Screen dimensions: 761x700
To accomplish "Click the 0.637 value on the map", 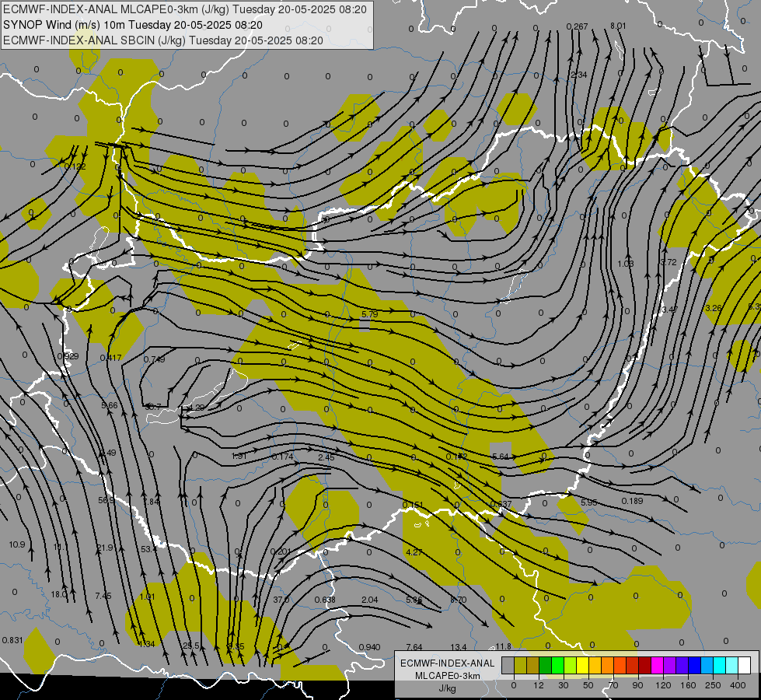I will point(501,504).
